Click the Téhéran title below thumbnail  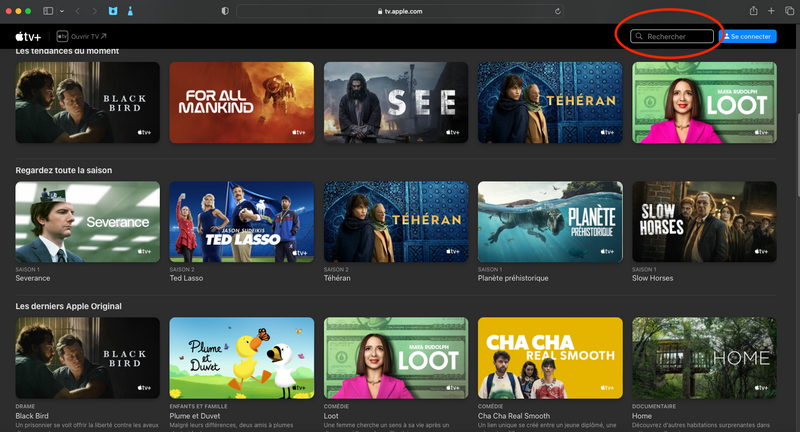[337, 278]
